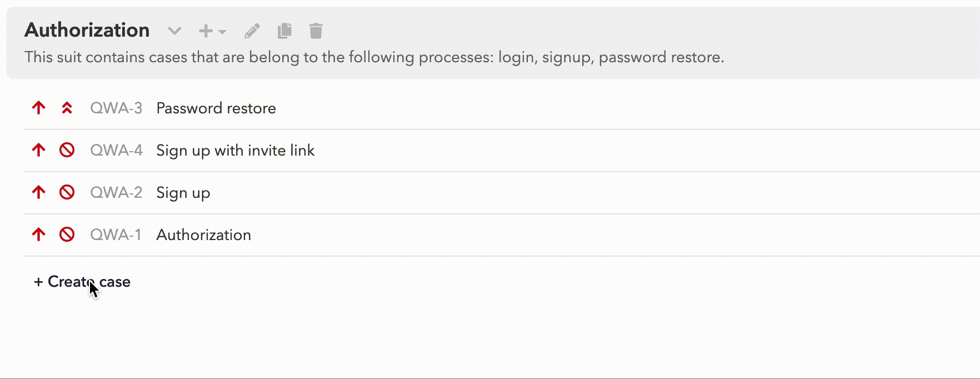Delete the Authorization suite with trash icon

pos(316,31)
